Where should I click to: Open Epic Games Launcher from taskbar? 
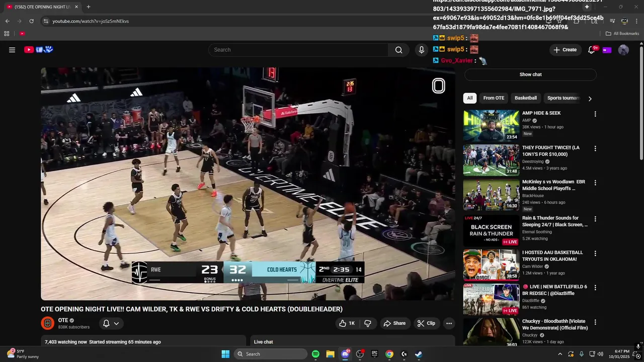[374, 354]
